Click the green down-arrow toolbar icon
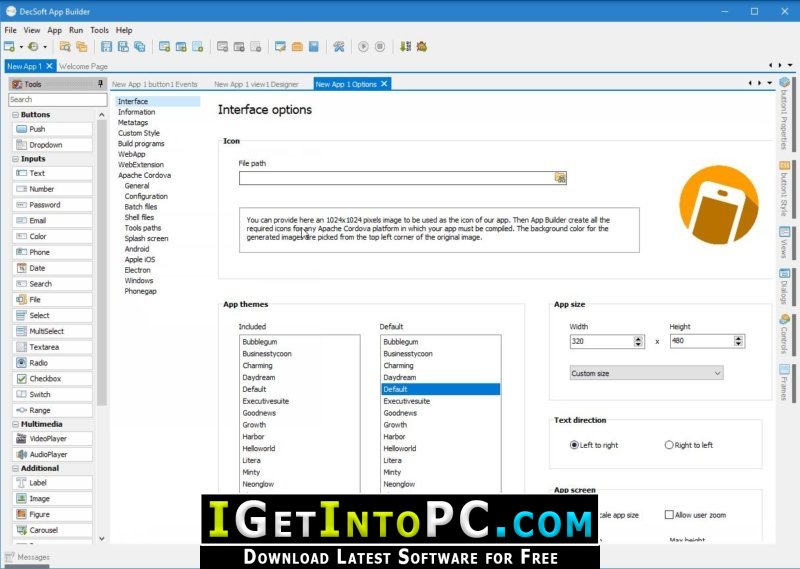Viewport: 800px width, 569px height. 405,46
